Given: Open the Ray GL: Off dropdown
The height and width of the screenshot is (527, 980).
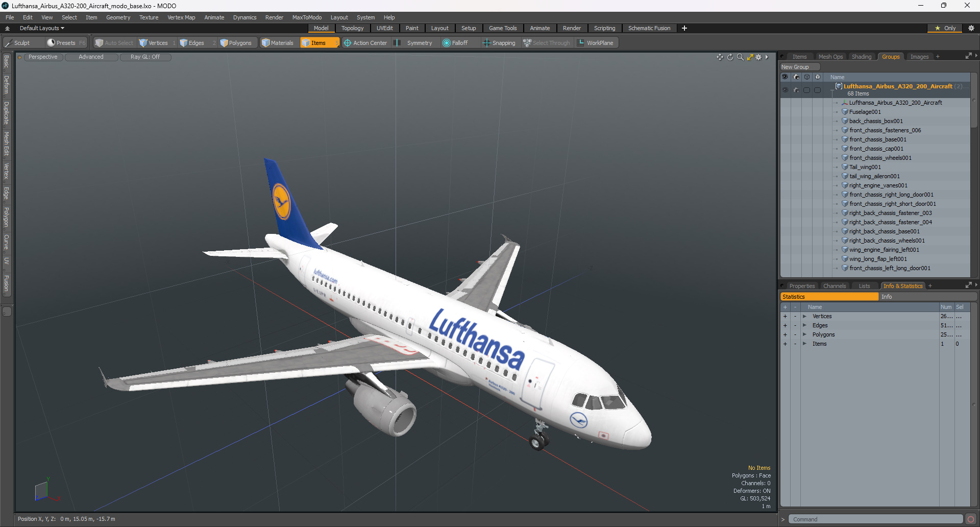Looking at the screenshot, I should pos(145,57).
